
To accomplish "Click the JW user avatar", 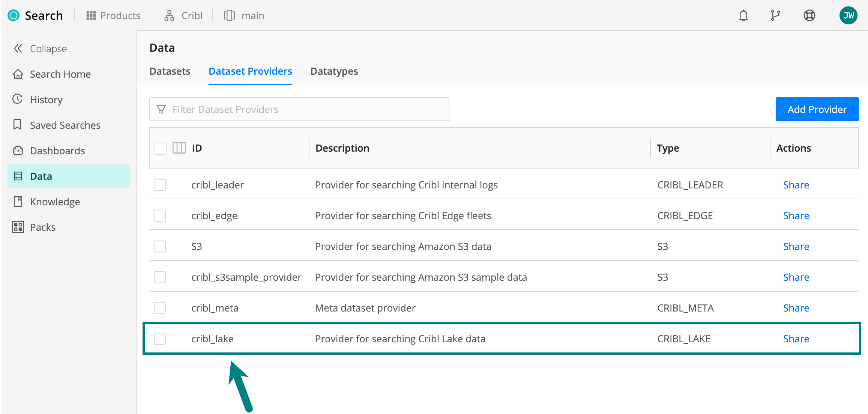I will pyautogui.click(x=848, y=16).
